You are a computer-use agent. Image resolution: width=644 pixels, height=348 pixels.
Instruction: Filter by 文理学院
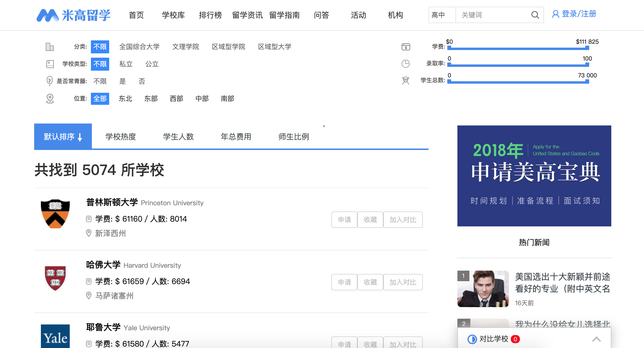[185, 47]
